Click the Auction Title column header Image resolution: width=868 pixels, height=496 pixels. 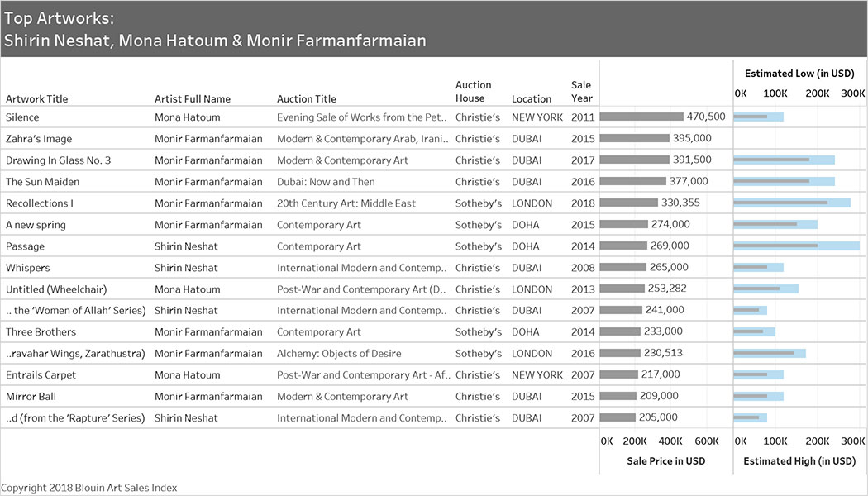tap(307, 99)
